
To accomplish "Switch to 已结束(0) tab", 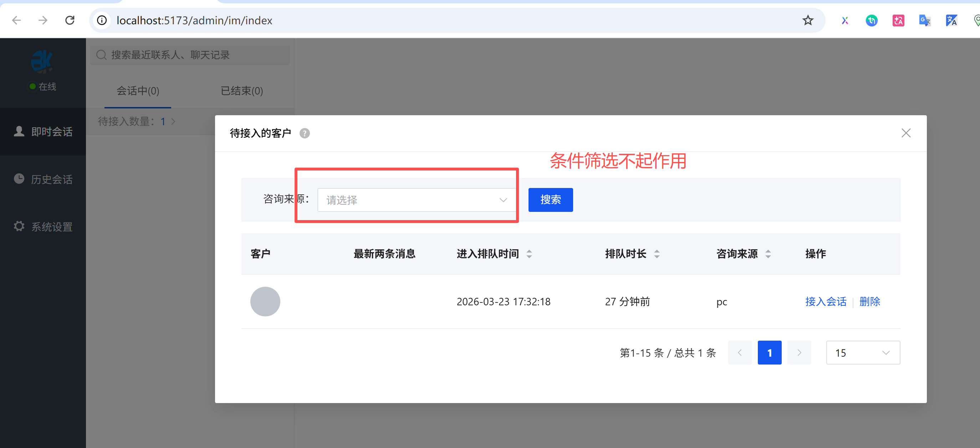I will 241,91.
